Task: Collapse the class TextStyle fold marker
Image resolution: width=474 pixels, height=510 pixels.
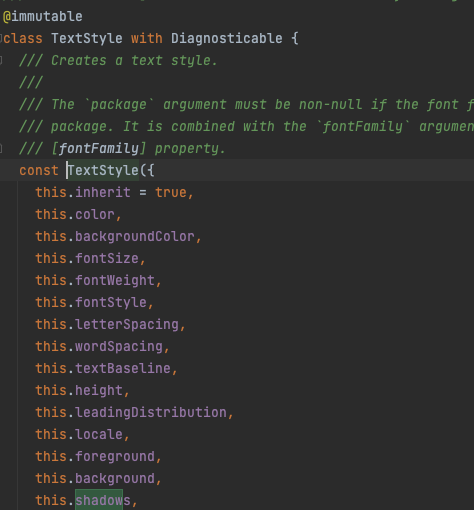Action: tap(1, 38)
